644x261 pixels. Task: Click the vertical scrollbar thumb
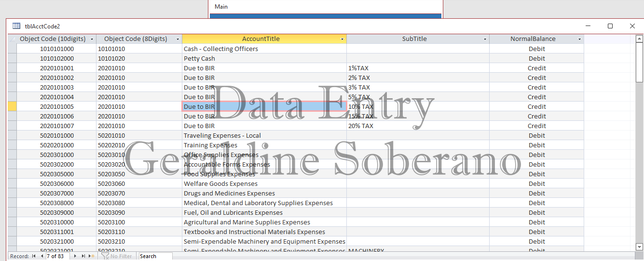640,63
